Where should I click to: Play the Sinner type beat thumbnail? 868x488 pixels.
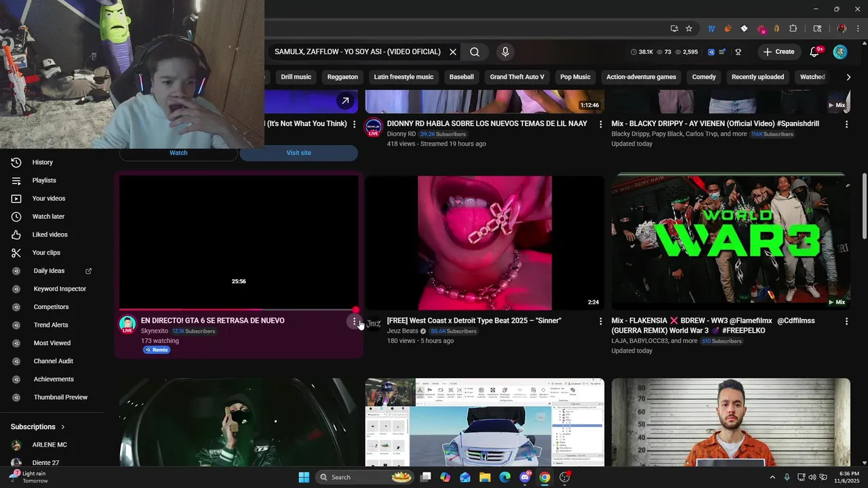point(484,243)
